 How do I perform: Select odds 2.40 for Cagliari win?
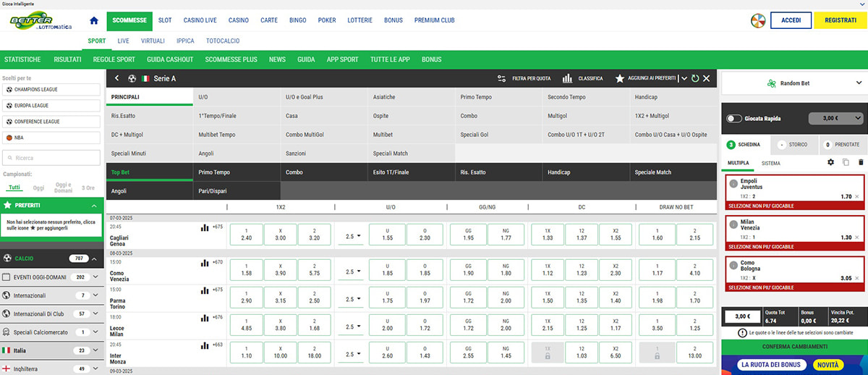[x=246, y=234]
